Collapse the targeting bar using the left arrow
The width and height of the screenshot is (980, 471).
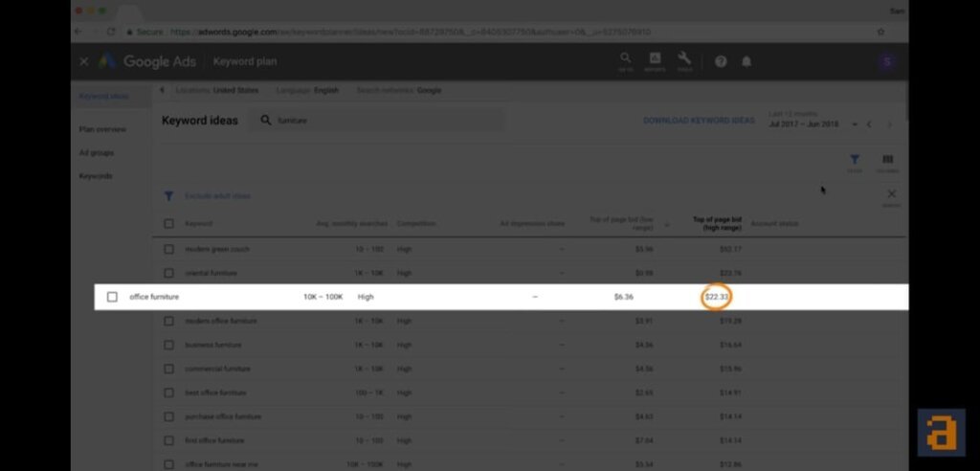tap(162, 90)
